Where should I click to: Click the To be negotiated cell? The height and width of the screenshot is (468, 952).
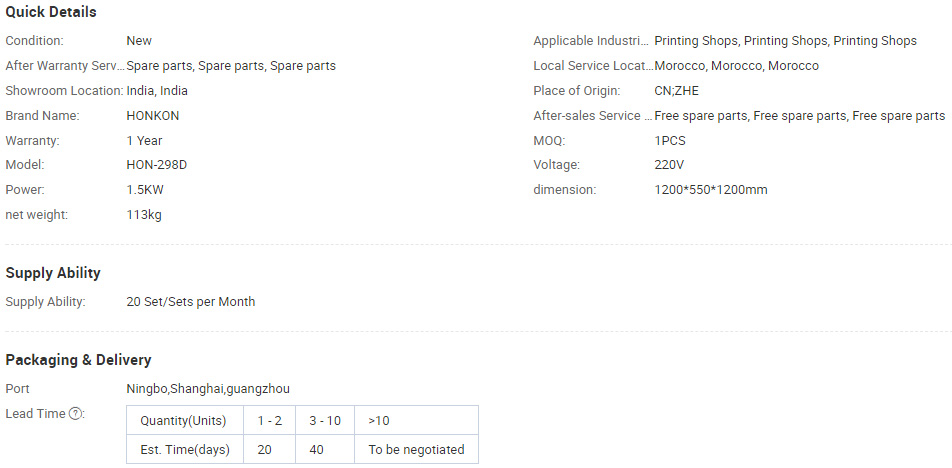(x=416, y=450)
